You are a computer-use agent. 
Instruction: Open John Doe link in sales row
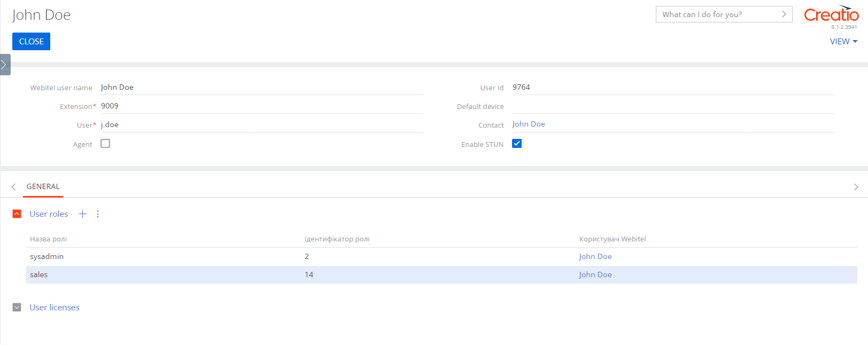[595, 275]
